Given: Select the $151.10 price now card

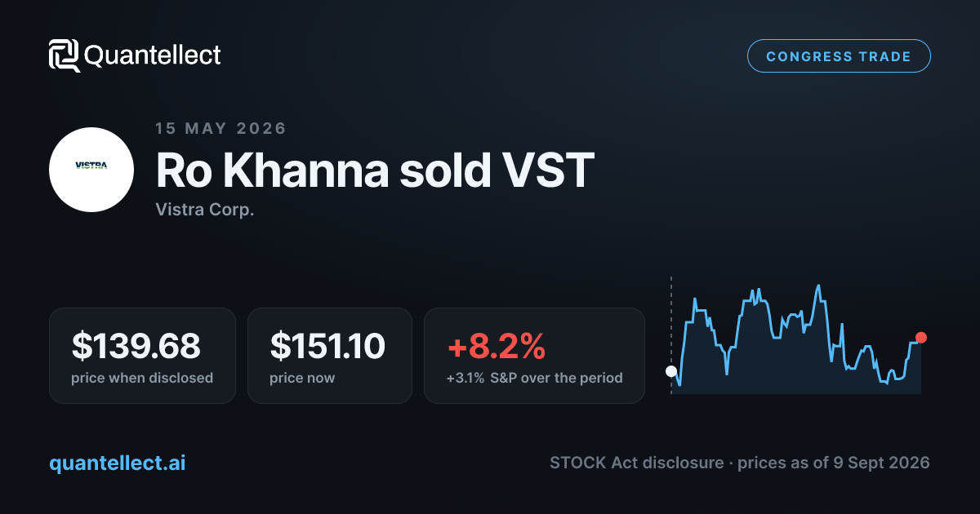Looking at the screenshot, I should coord(330,355).
